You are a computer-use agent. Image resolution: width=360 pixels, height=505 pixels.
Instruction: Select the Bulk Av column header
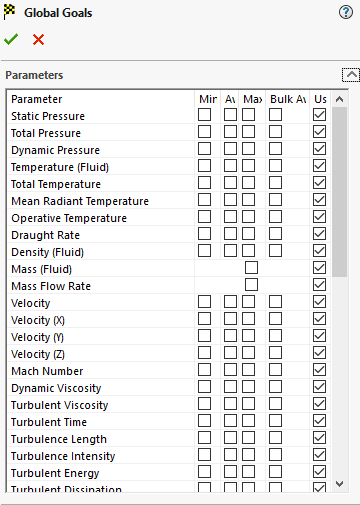point(288,99)
